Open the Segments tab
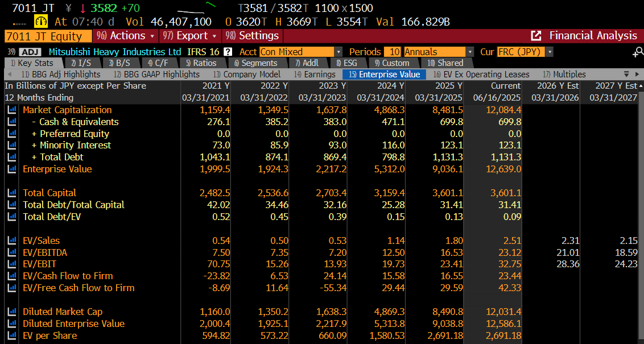Image resolution: width=644 pixels, height=344 pixels. [255, 63]
